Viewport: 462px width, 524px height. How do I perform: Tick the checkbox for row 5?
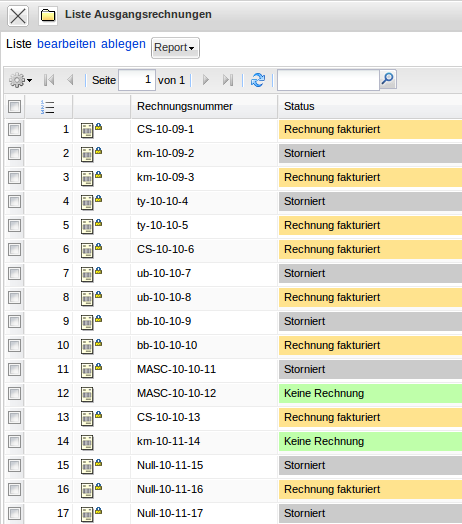point(14,226)
